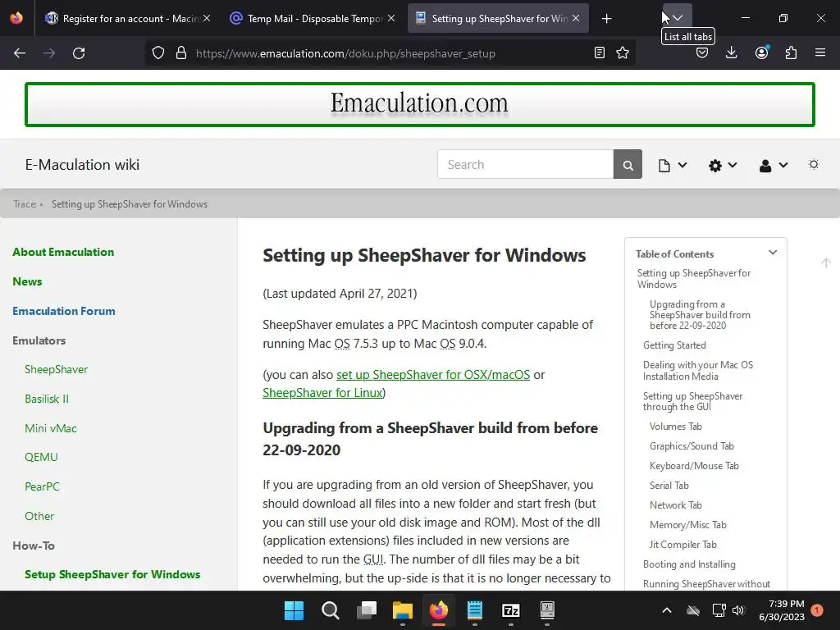The image size is (840, 630).
Task: Click Emaculation.com banner
Action: pyautogui.click(x=419, y=104)
